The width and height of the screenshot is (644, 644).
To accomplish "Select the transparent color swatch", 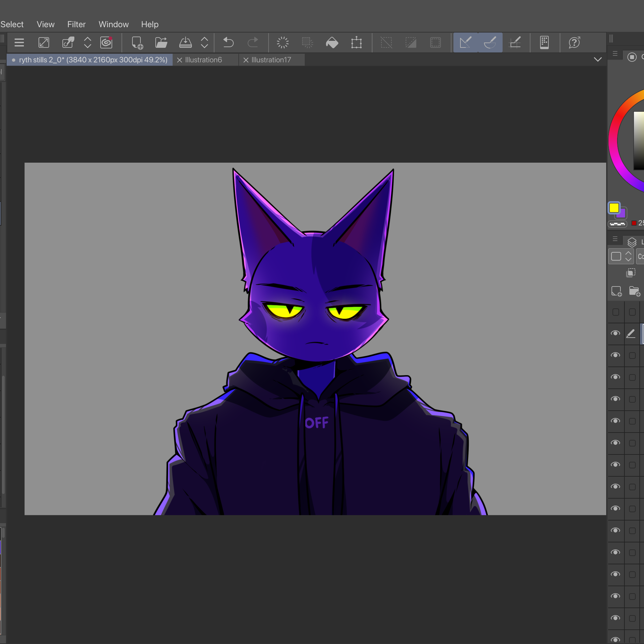I will [x=617, y=224].
